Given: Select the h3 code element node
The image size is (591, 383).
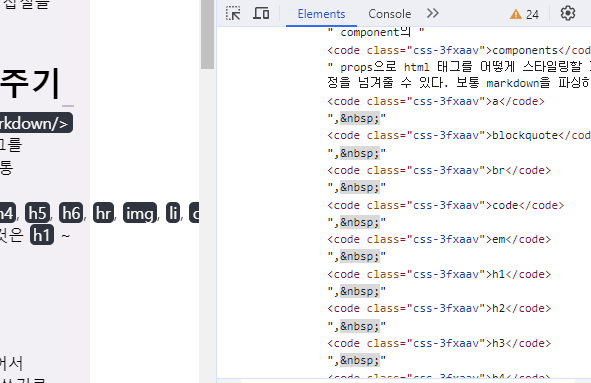Looking at the screenshot, I should pyautogui.click(x=439, y=343).
